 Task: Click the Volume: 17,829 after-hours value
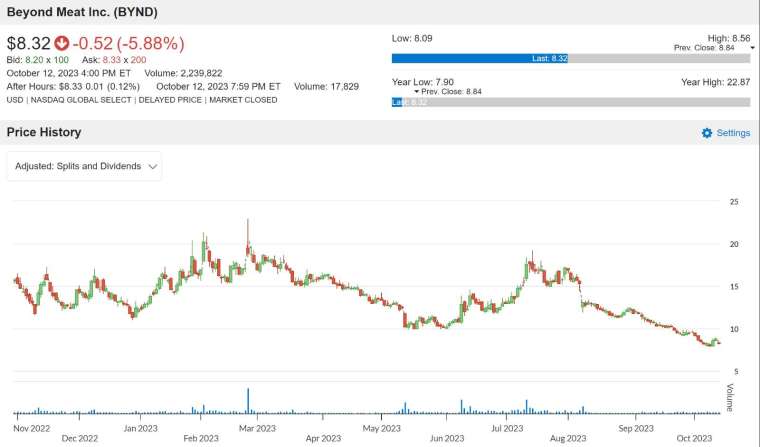point(326,87)
